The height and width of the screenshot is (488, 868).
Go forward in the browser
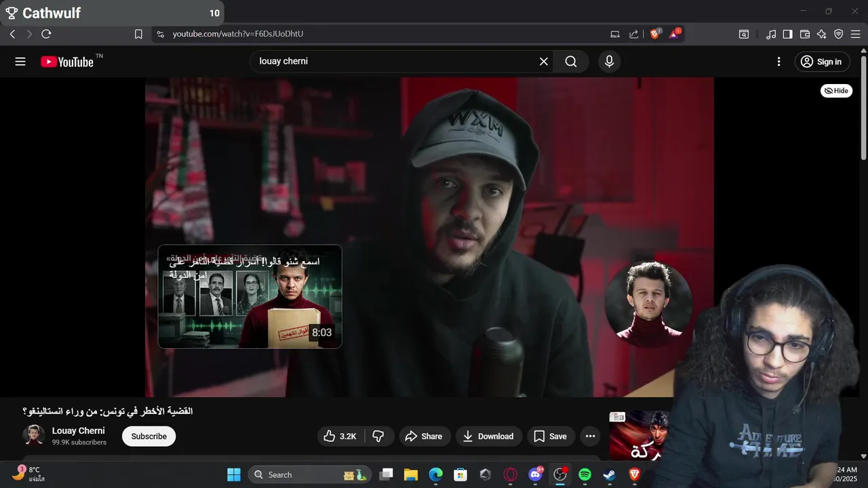tap(29, 34)
